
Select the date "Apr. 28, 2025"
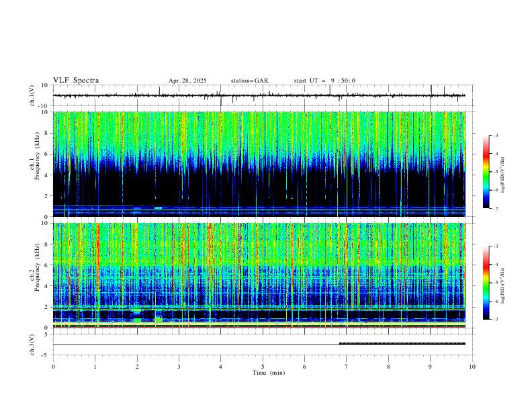point(187,81)
